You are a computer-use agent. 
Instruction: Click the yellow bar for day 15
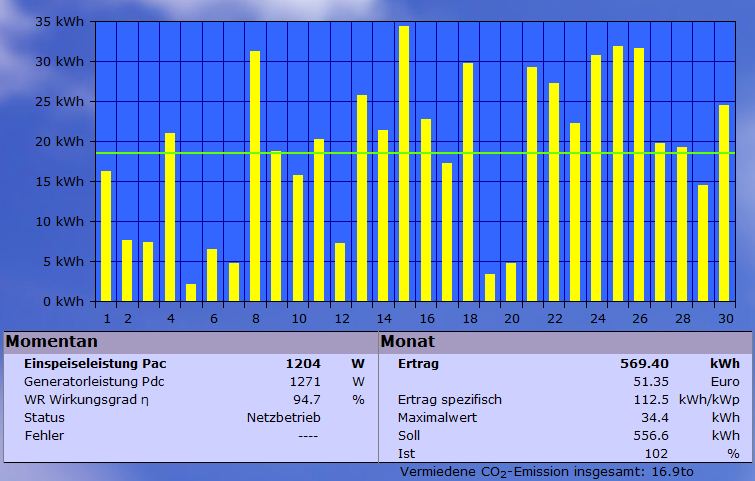(404, 164)
